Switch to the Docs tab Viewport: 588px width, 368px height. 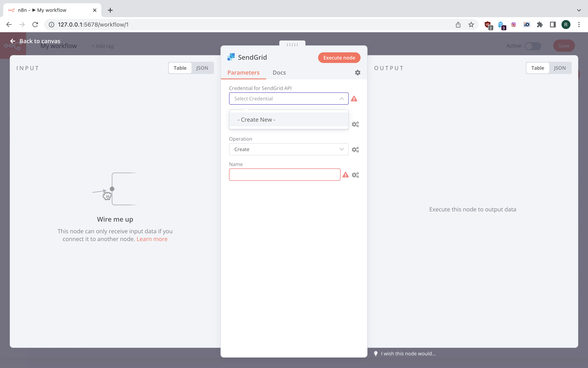(x=279, y=73)
